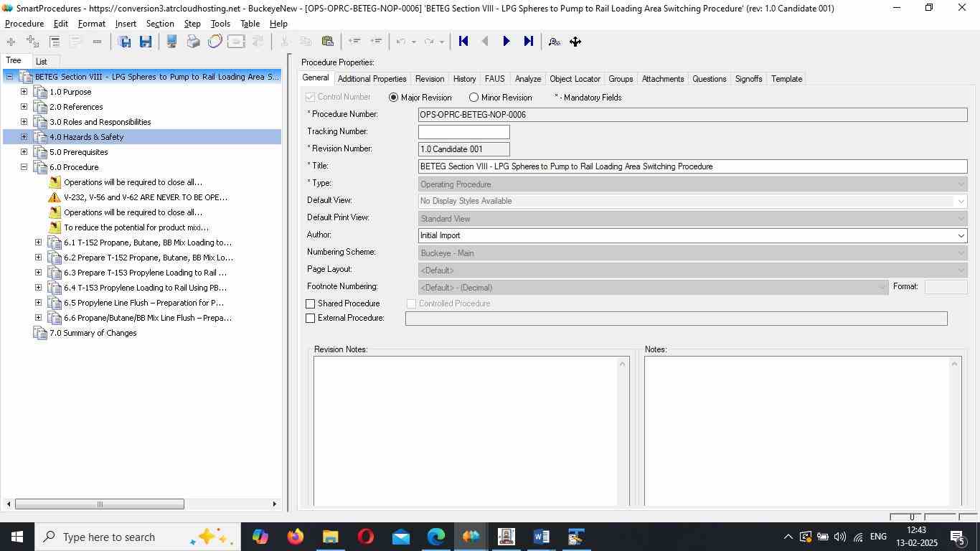980x551 pixels.
Task: Select the Minor Revision radio button
Action: (x=473, y=98)
